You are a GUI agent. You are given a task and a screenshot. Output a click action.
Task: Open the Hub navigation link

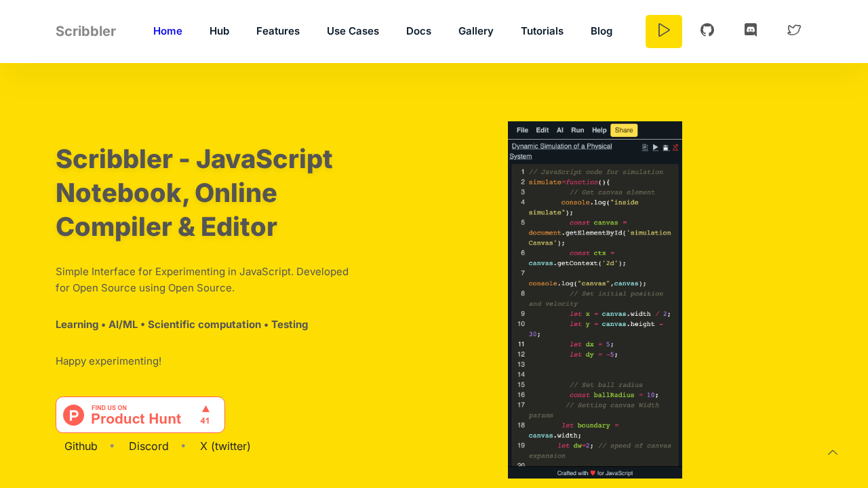click(219, 31)
